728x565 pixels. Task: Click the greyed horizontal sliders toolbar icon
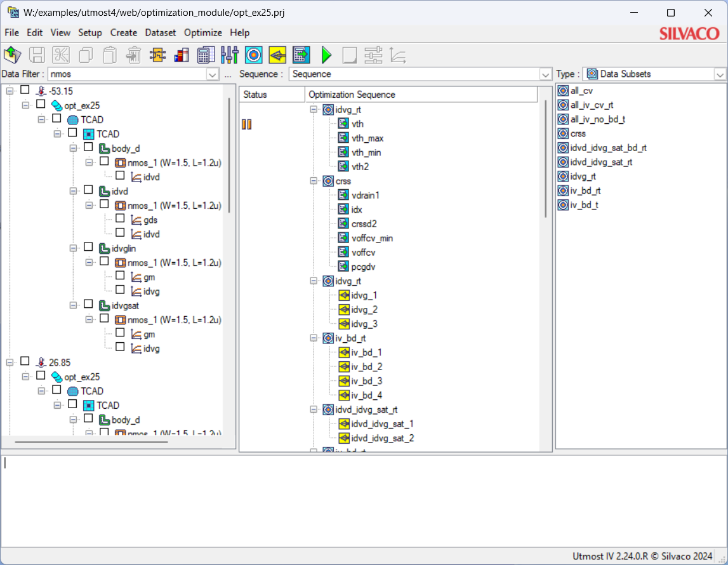pyautogui.click(x=373, y=55)
